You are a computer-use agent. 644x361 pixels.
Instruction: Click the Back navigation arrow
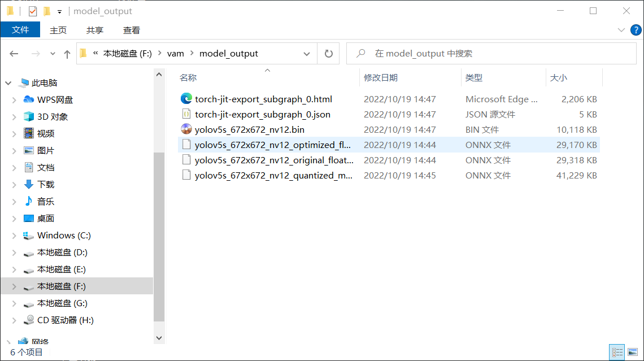[x=14, y=54]
